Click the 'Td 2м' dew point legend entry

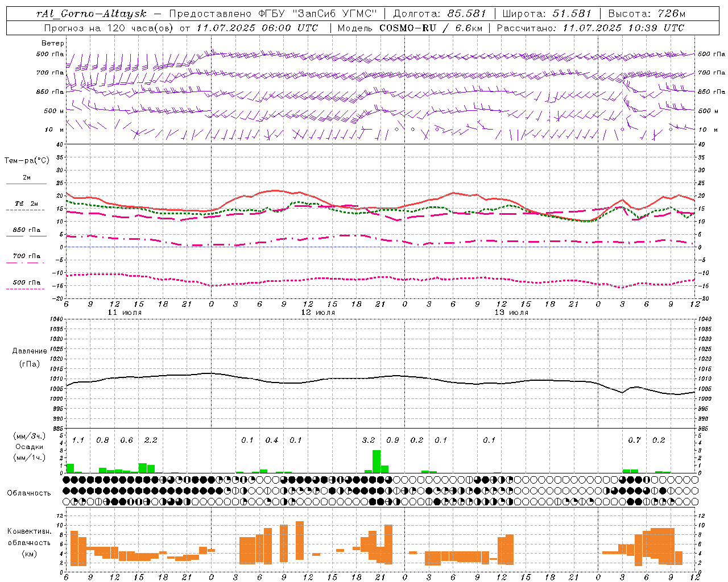point(26,203)
